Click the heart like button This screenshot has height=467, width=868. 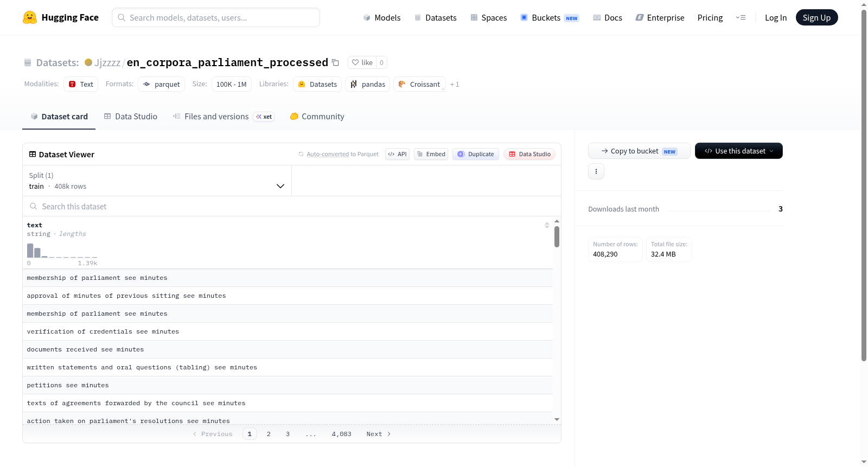(x=362, y=62)
